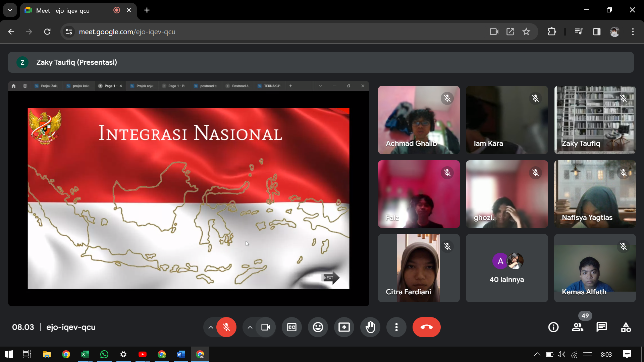This screenshot has width=644, height=362.
Task: Open the activities shapes icon
Action: [x=626, y=327]
